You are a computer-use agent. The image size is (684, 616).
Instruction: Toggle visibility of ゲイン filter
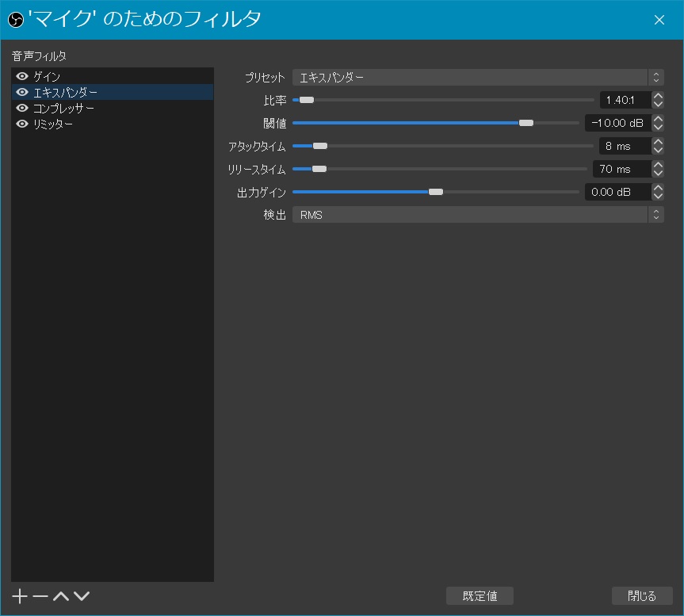pos(22,77)
